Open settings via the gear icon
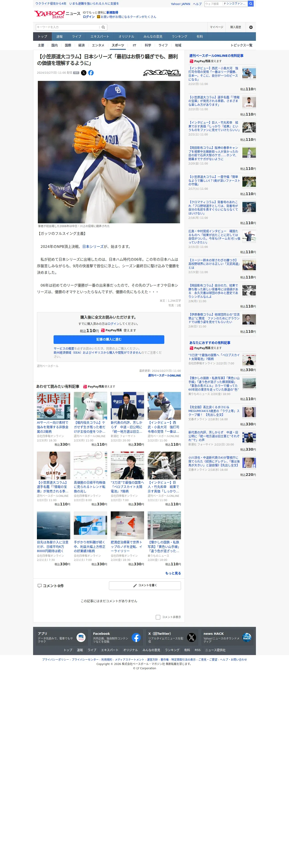The height and width of the screenshot is (868, 289). [251, 27]
